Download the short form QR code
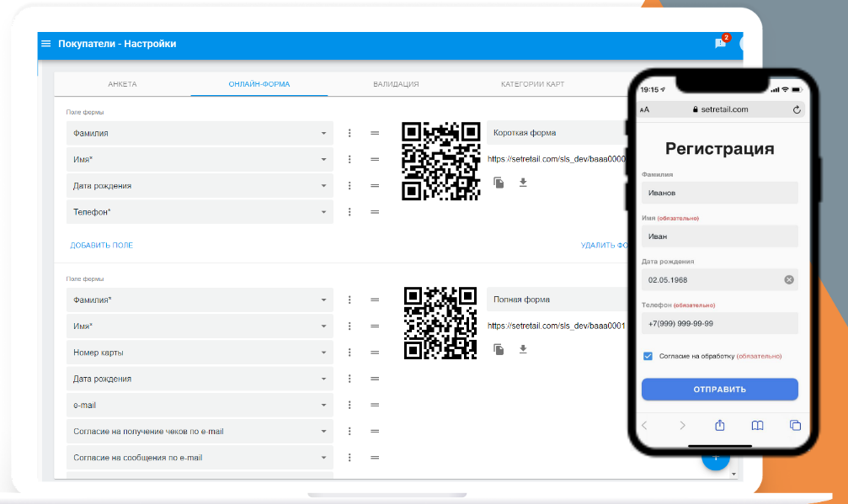The height and width of the screenshot is (504, 848). [523, 182]
